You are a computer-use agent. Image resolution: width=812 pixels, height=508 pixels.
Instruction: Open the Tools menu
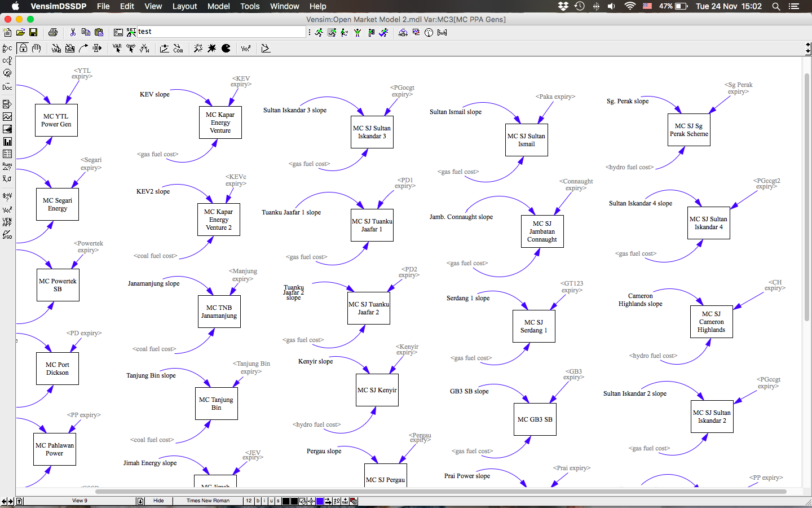[250, 6]
